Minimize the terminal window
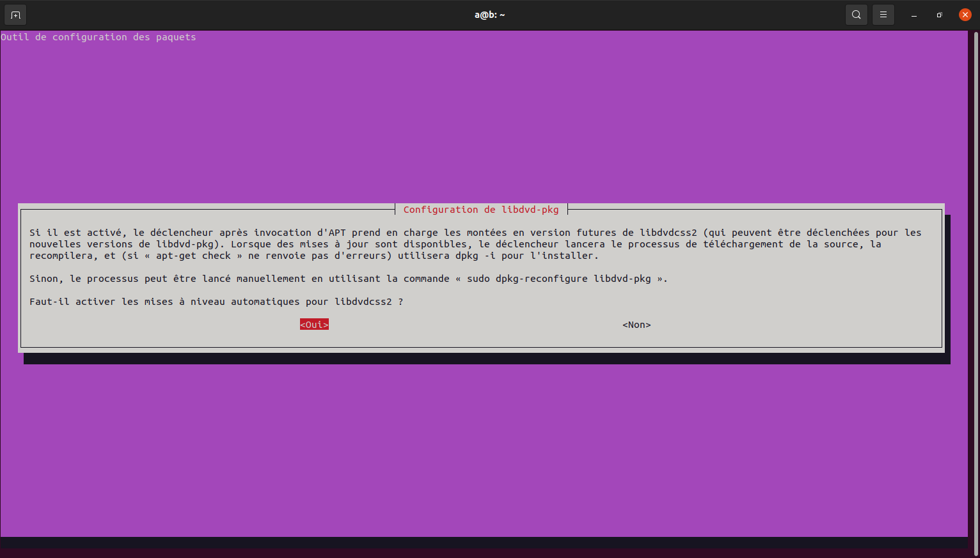The height and width of the screenshot is (558, 980). [x=914, y=15]
